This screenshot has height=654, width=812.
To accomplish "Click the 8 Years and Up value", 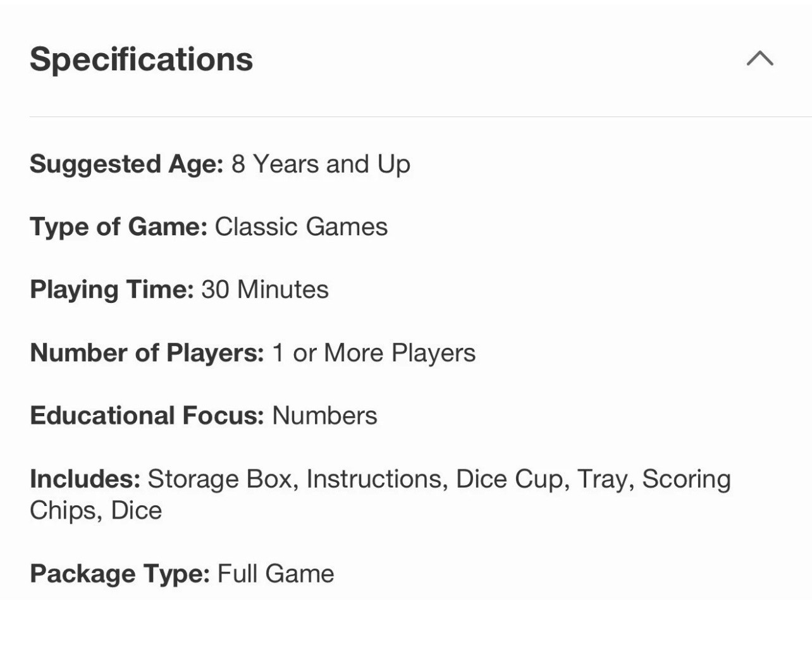I will pos(321,164).
